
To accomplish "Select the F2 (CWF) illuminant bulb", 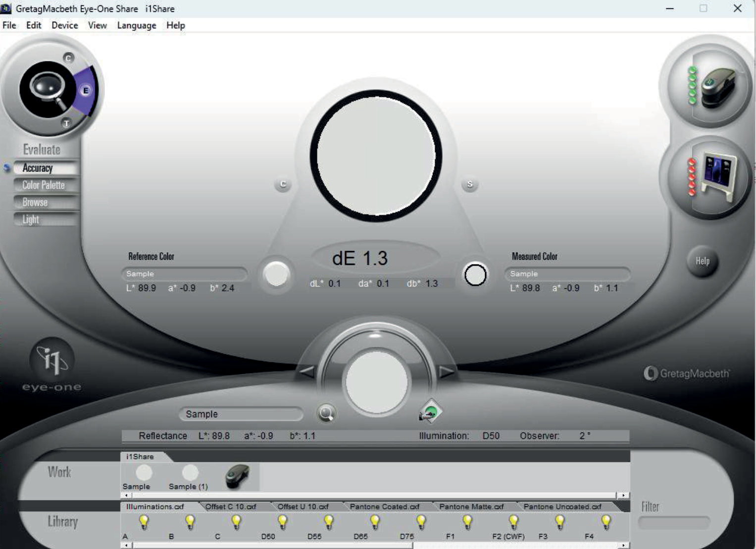I will coord(513,522).
